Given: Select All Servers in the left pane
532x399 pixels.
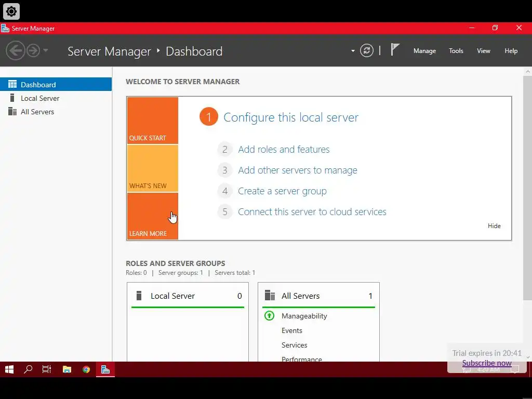Looking at the screenshot, I should tap(56, 112).
